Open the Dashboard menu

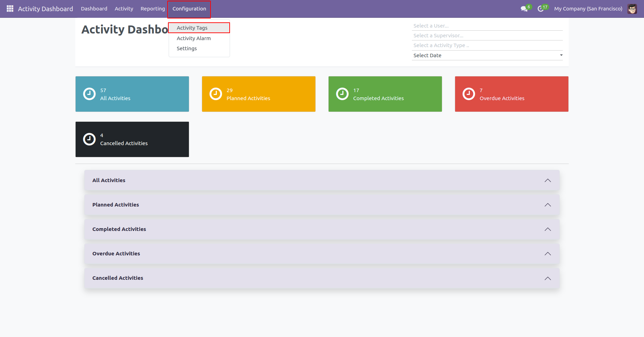[94, 9]
